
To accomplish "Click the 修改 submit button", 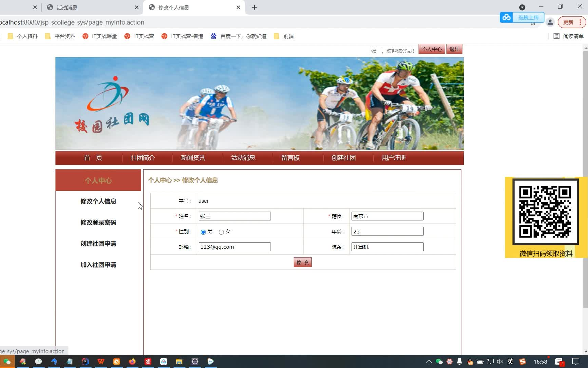I will 302,262.
